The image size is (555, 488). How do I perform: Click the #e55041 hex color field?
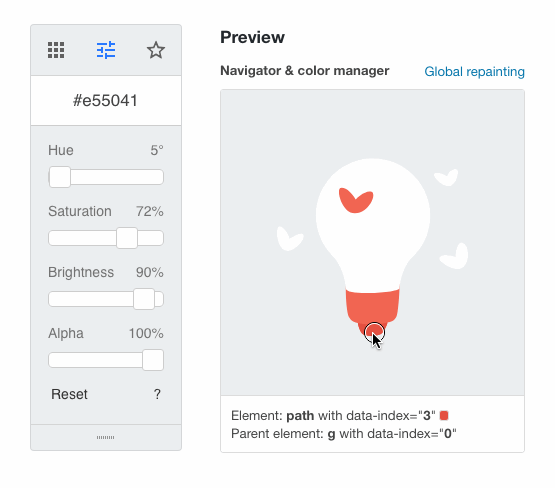tap(106, 101)
